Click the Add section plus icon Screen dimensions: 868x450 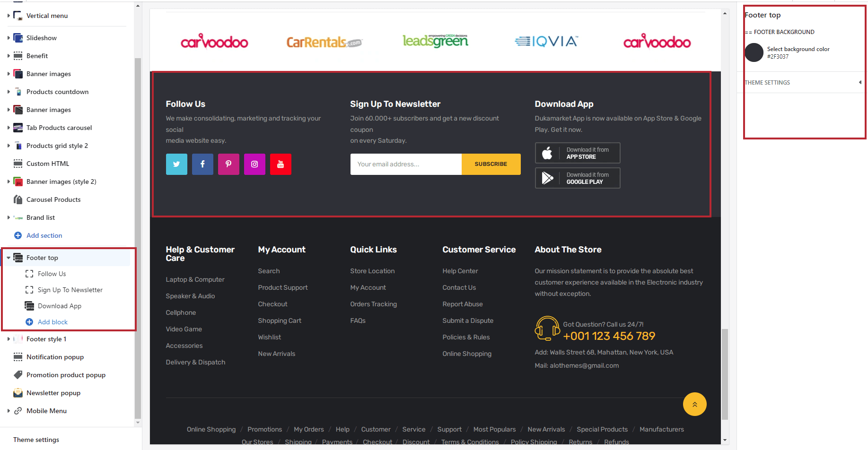tap(18, 235)
